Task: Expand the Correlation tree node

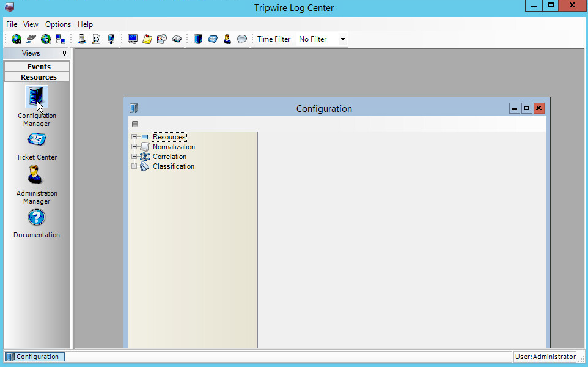Action: [134, 157]
